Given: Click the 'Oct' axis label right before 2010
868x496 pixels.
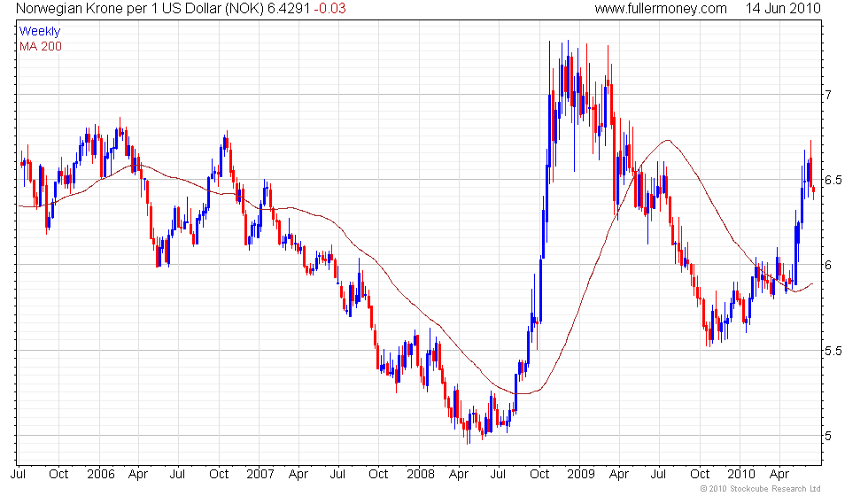Looking at the screenshot, I should tap(700, 475).
